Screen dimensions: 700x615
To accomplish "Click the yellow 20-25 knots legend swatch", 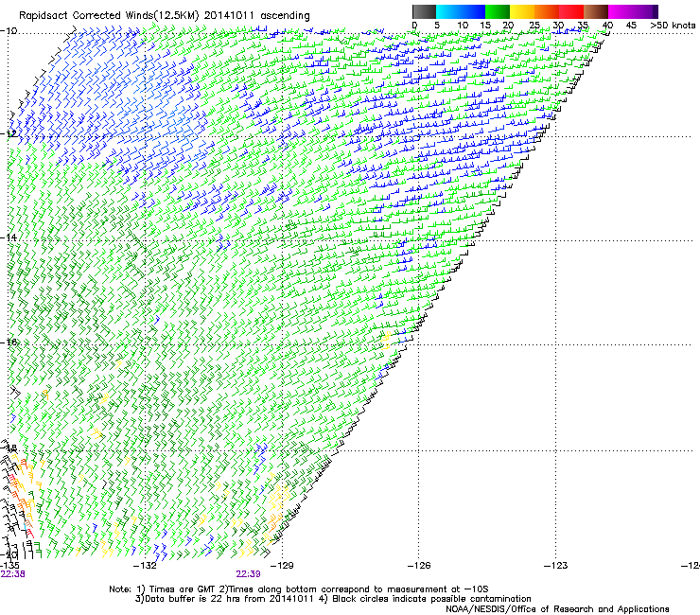I will (522, 11).
